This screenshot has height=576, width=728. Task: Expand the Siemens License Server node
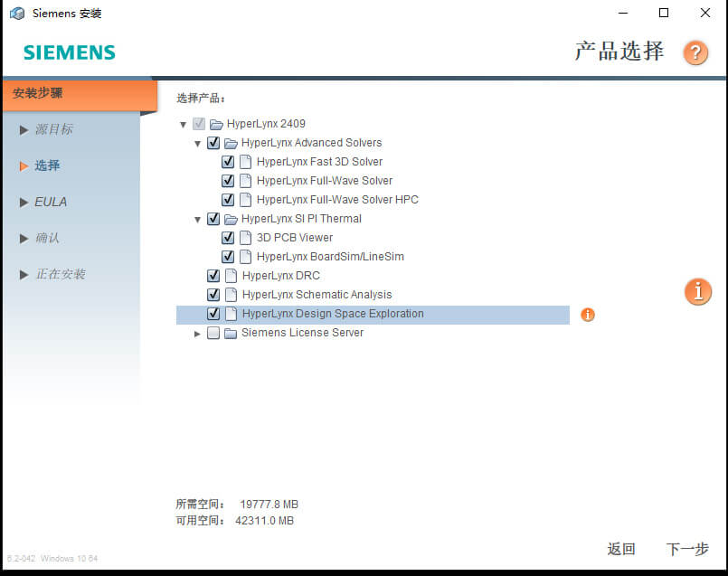coord(197,335)
